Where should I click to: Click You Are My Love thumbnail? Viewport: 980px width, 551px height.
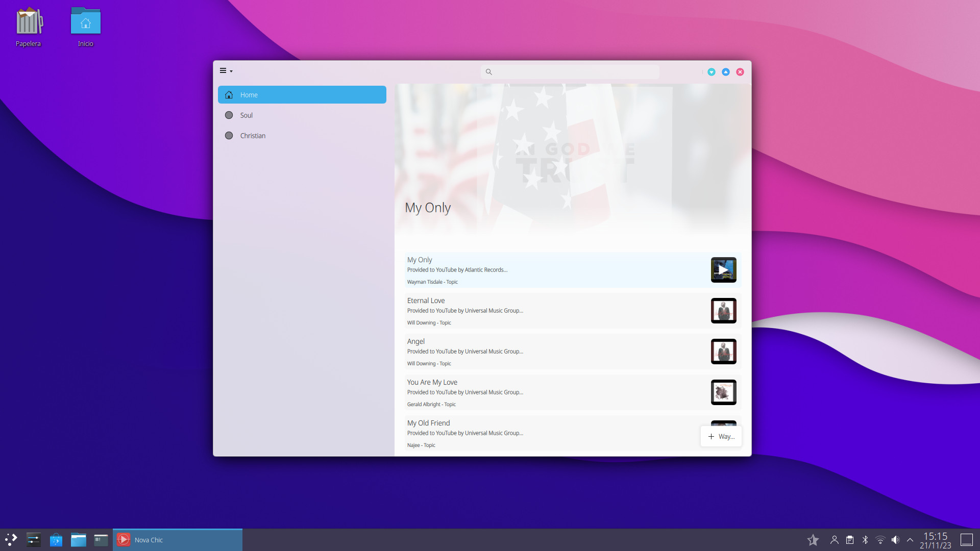tap(723, 392)
